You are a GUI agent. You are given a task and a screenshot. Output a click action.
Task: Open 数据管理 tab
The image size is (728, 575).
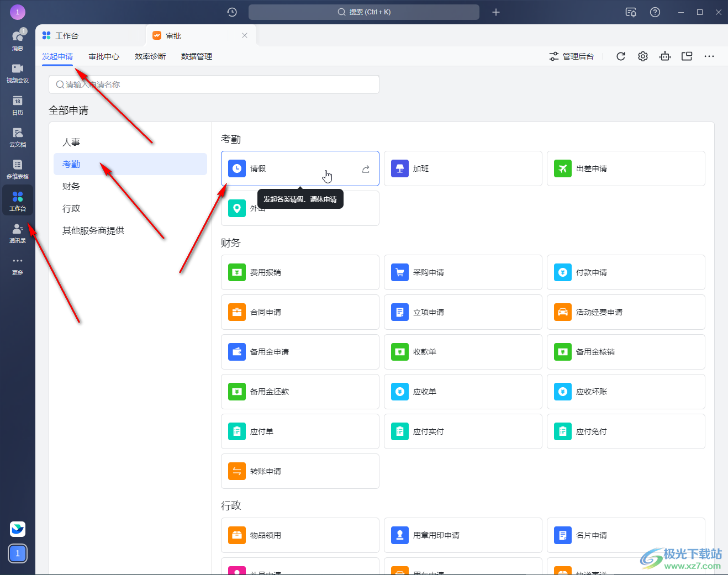pos(197,56)
